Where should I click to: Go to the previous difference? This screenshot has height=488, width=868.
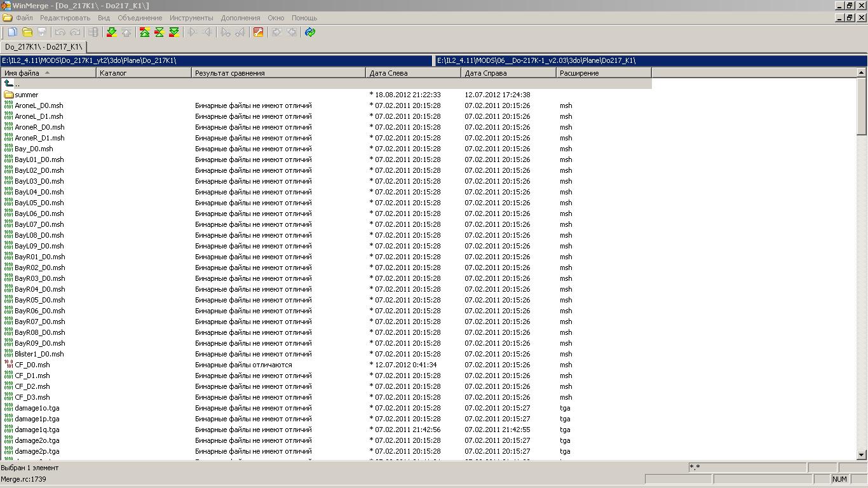(x=126, y=32)
